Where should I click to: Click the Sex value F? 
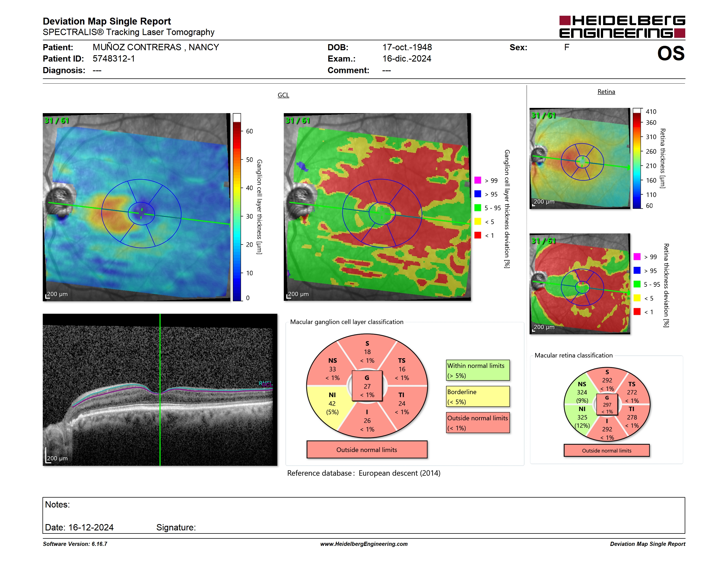pos(567,47)
